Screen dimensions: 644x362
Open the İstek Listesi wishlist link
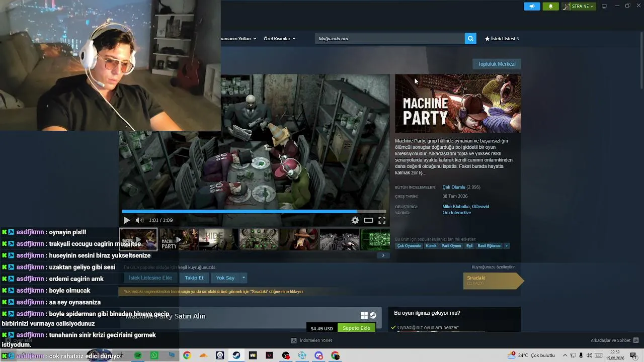pyautogui.click(x=502, y=39)
